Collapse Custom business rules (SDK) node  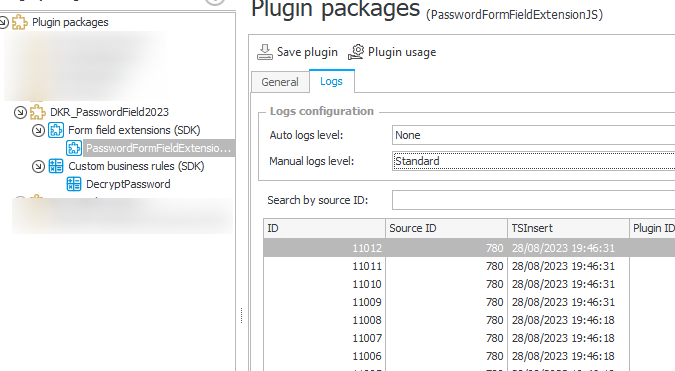tap(38, 166)
